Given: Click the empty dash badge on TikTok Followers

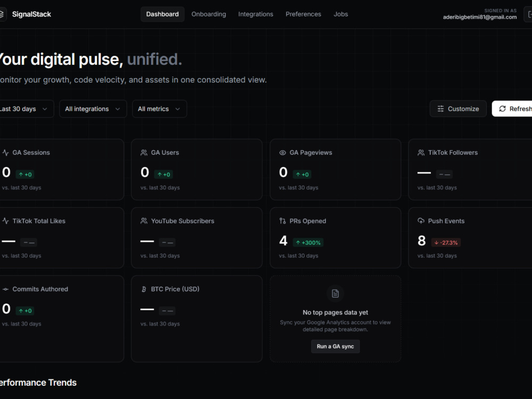Looking at the screenshot, I should coord(444,174).
